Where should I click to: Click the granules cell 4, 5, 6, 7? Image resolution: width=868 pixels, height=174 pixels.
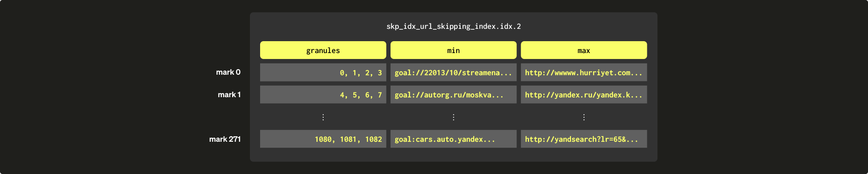pos(361,95)
